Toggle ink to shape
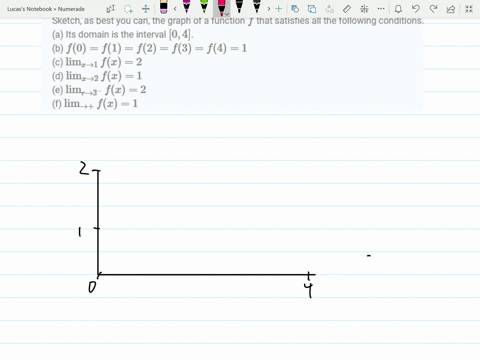This screenshot has height=360, width=480. pyautogui.click(x=312, y=9)
